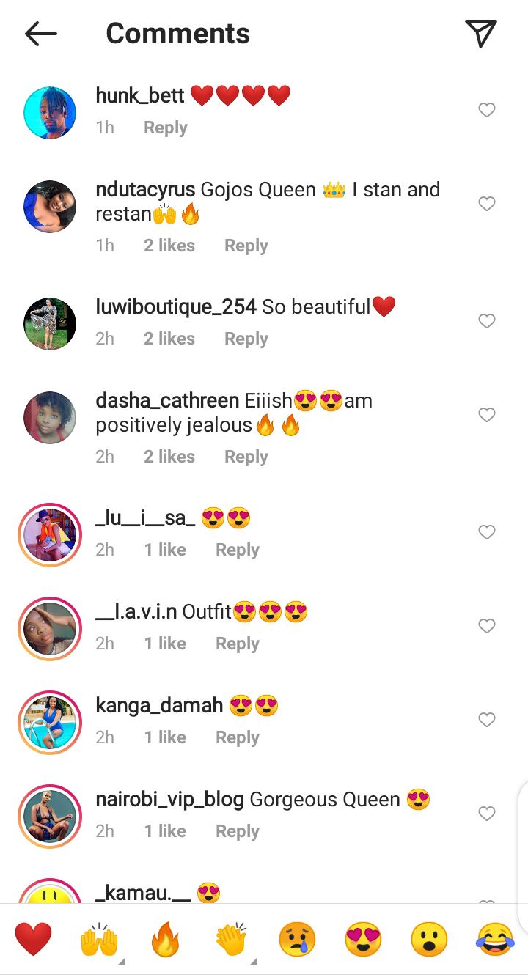This screenshot has width=528, height=980.
Task: Insert the heart-eyes emoji
Action: (363, 940)
